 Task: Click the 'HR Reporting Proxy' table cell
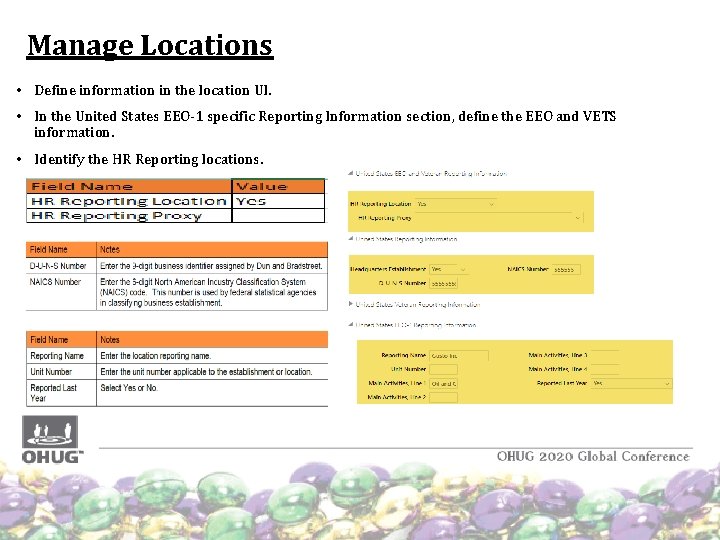click(x=129, y=216)
